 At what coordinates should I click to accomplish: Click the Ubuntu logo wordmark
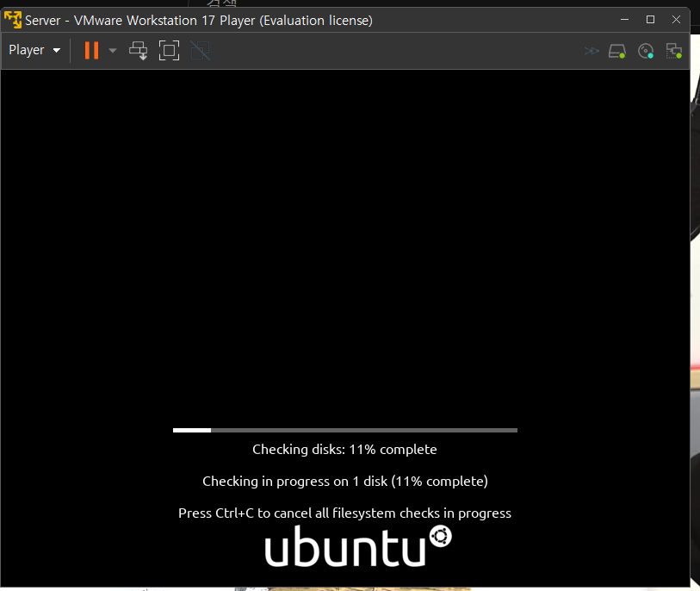point(345,547)
